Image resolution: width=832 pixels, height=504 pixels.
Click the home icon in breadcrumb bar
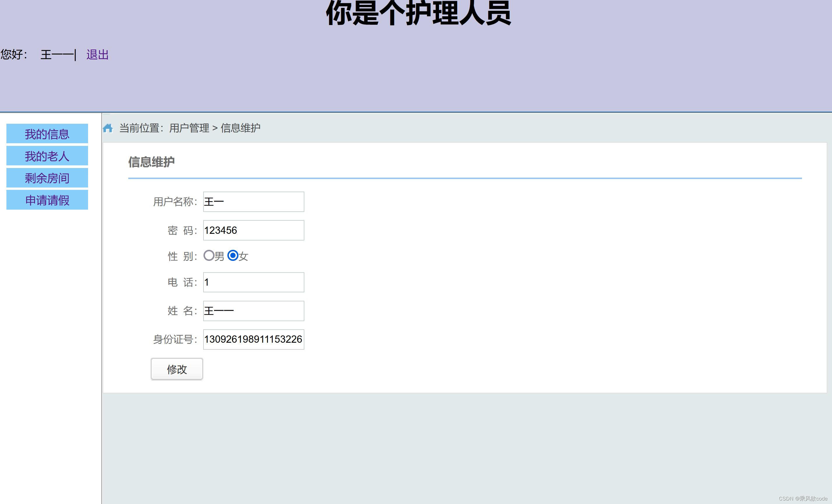[x=108, y=128]
